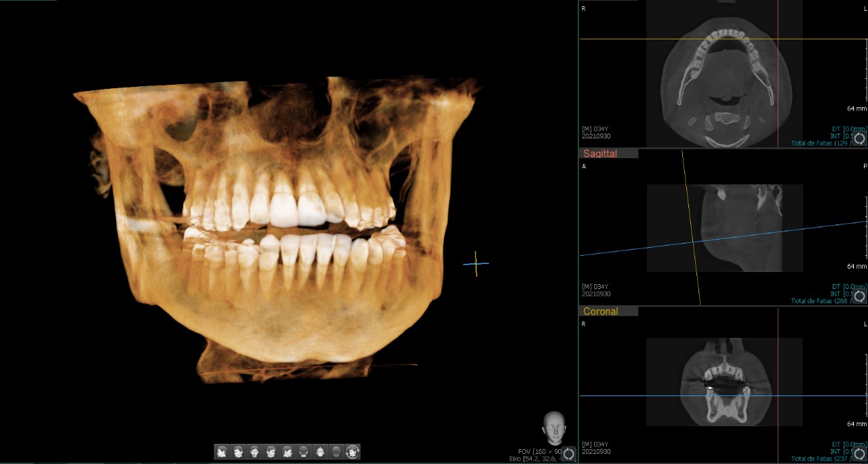
Task: Select the left profile head view icon
Action: coord(222,452)
